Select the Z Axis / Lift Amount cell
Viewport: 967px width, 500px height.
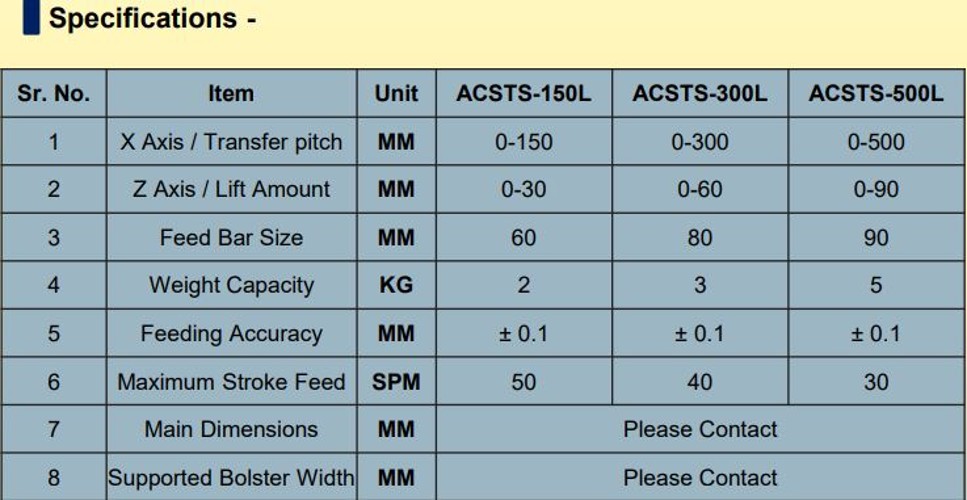point(231,189)
